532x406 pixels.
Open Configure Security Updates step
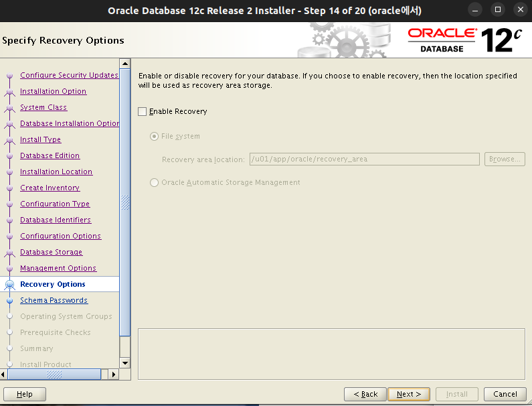(x=69, y=75)
